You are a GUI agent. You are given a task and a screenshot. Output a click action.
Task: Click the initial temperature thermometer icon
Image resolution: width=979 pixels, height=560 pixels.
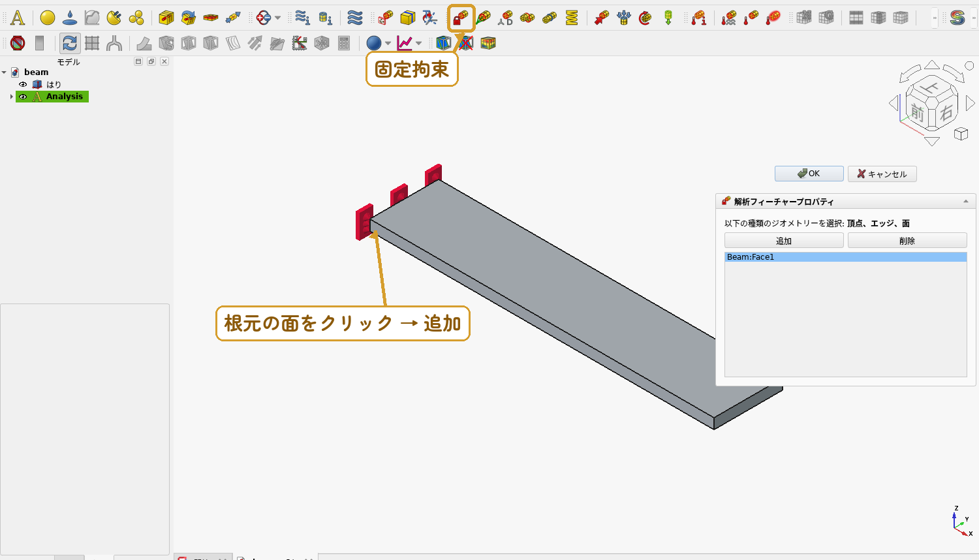click(x=698, y=18)
